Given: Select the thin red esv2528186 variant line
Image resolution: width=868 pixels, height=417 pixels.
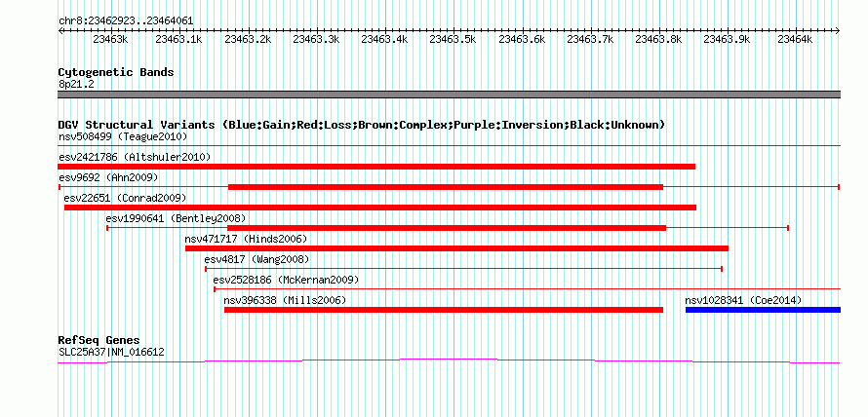Looking at the screenshot, I should coord(528,289).
